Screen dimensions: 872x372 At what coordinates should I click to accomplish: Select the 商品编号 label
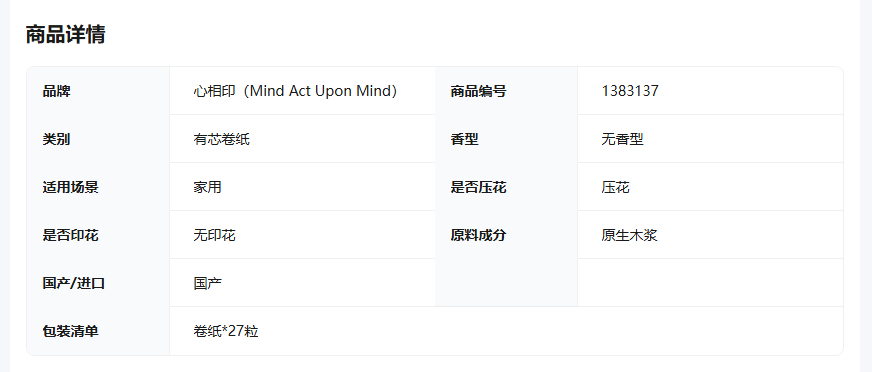coord(478,91)
